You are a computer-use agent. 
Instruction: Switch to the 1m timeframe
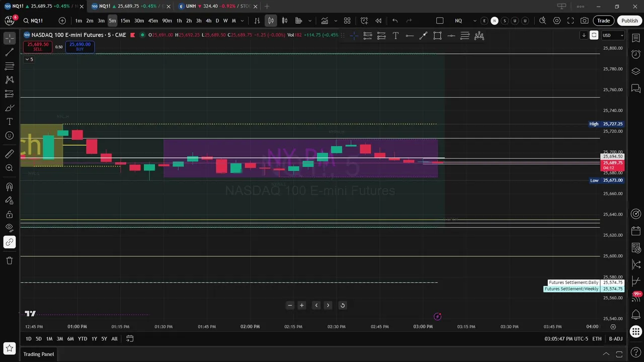(x=78, y=21)
